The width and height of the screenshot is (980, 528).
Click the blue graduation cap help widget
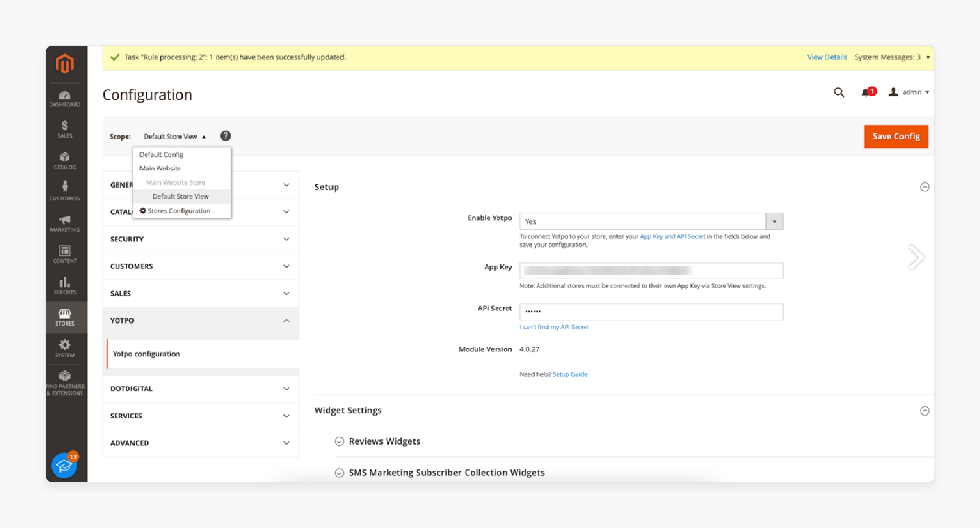coord(64,465)
